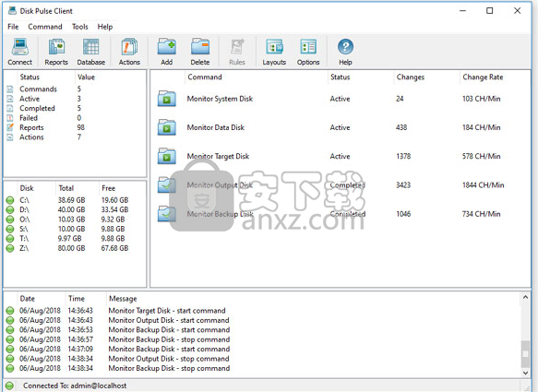The width and height of the screenshot is (538, 392).
Task: Select the '1844 CH/Min' change rate cell
Action: [x=483, y=185]
